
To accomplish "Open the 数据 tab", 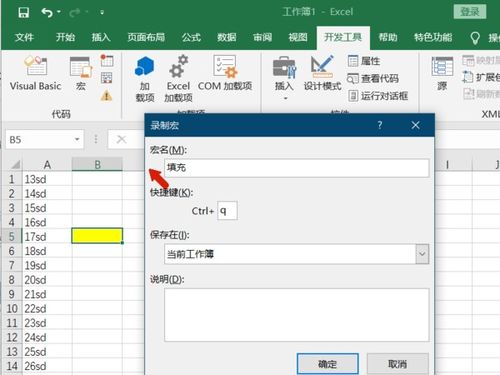I will click(227, 37).
